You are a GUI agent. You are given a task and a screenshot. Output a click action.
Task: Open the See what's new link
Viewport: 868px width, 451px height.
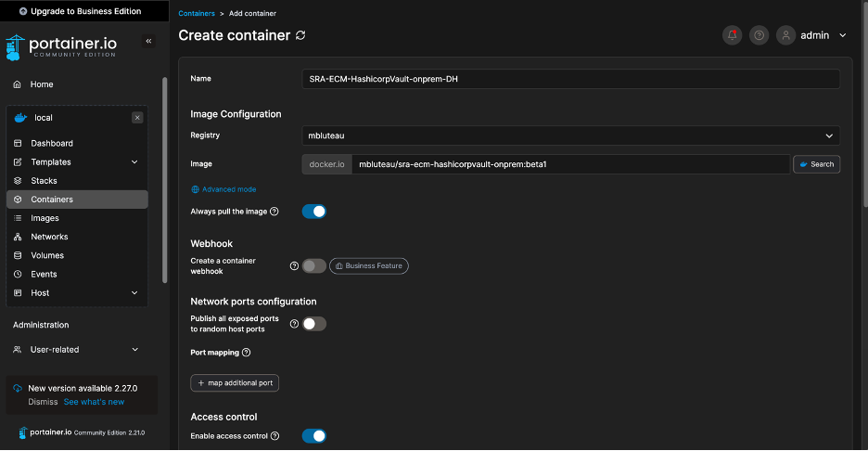[94, 402]
